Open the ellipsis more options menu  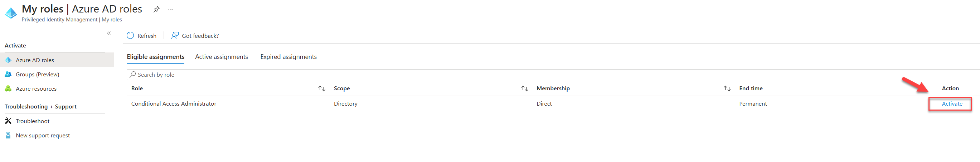coord(171,10)
